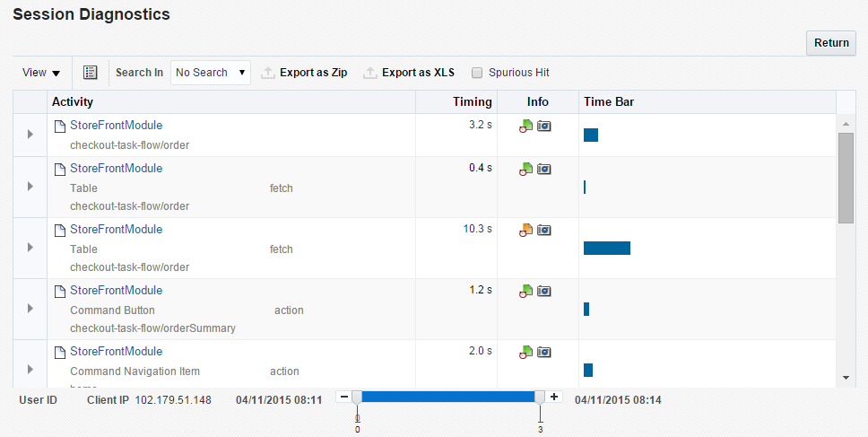Click page icon in 0.4 s row
868x437 pixels.
pyautogui.click(x=60, y=170)
